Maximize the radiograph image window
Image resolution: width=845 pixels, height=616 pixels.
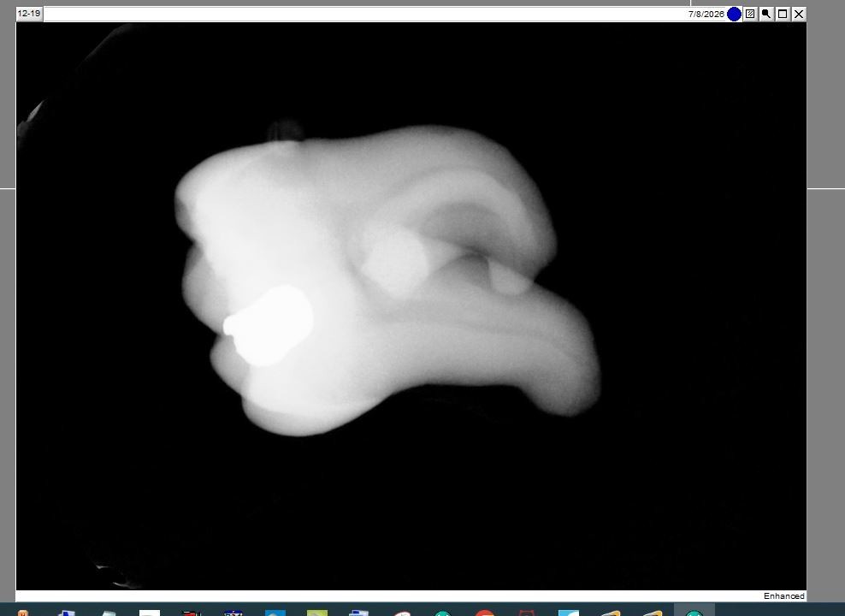click(783, 14)
